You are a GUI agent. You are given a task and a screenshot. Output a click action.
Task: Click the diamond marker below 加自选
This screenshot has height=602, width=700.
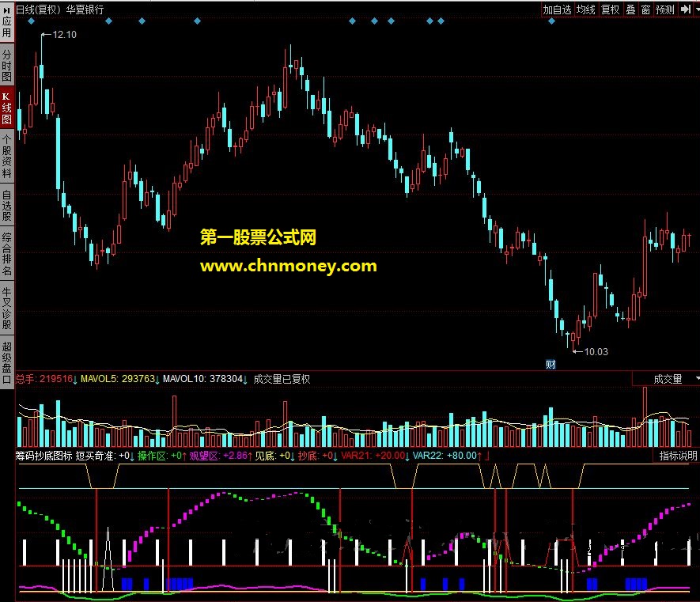coord(551,21)
